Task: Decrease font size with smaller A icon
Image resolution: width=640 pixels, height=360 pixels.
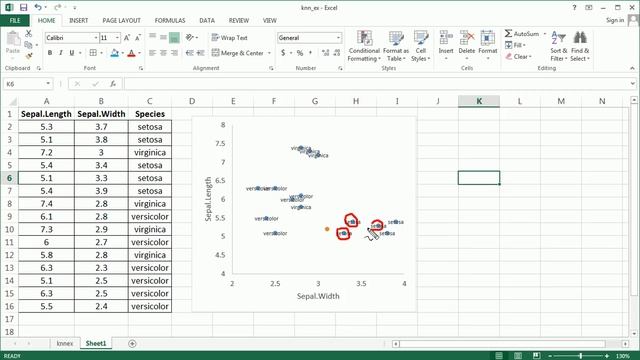Action: point(138,38)
